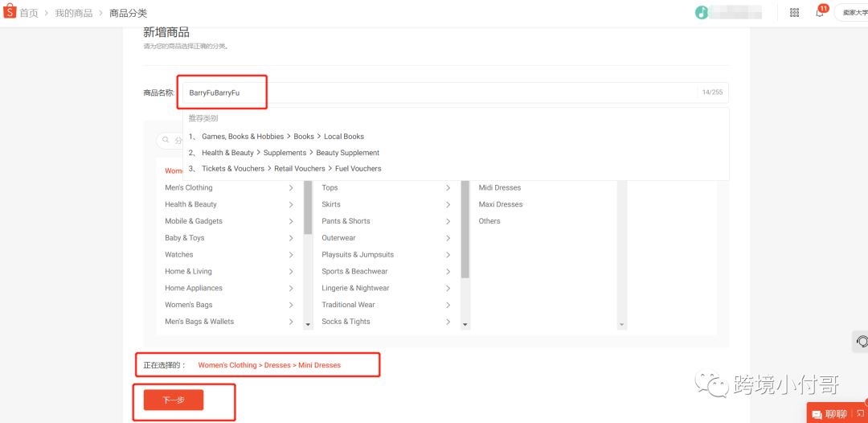Screen dimensions: 868x423
Task: Expand Men's Clothing chevron arrow
Action: [x=291, y=187]
